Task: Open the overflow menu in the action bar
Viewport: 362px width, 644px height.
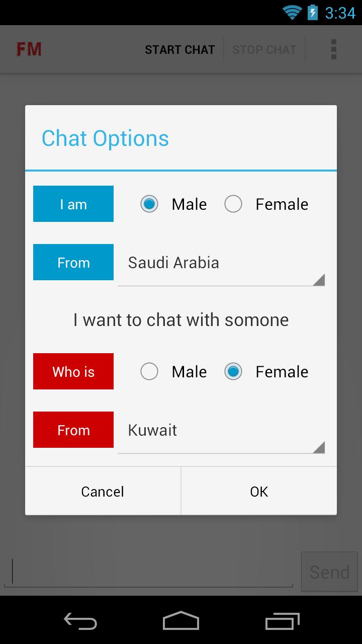Action: (x=333, y=49)
